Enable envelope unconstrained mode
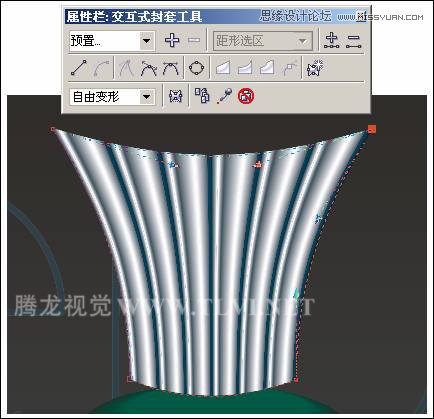434x419 pixels. coord(290,68)
